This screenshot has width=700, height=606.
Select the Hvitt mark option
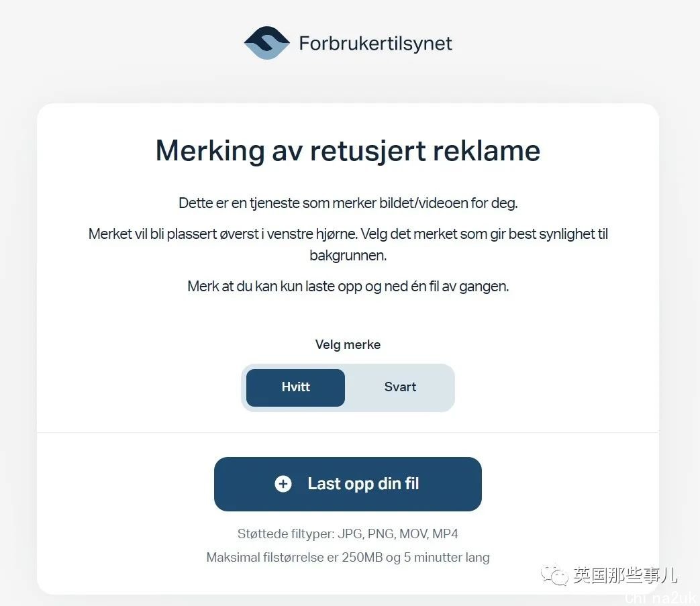(295, 387)
